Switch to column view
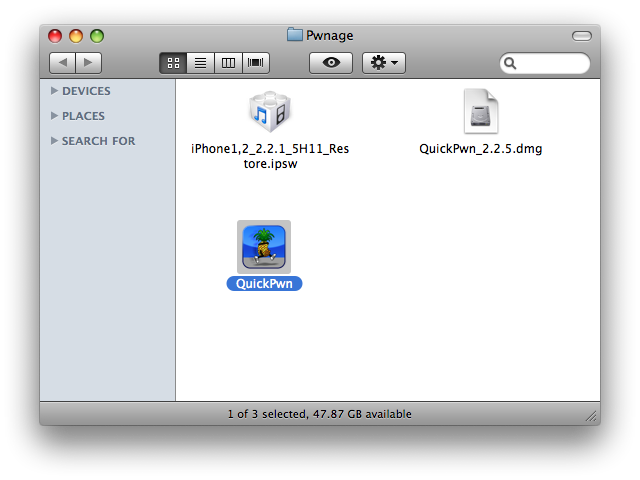This screenshot has width=640, height=480. click(x=228, y=63)
